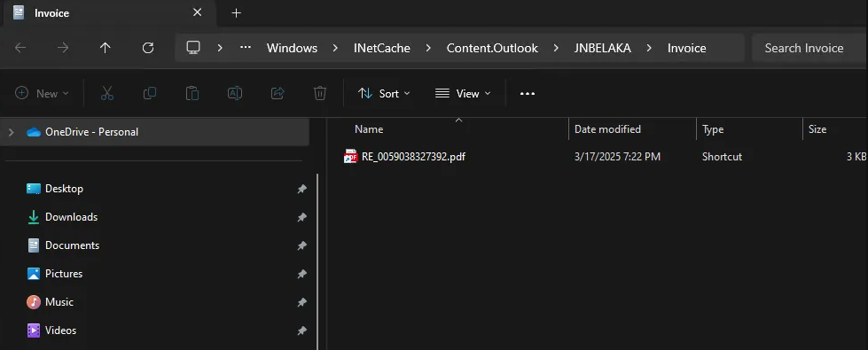Open Downloads in the sidebar
Image resolution: width=868 pixels, height=350 pixels.
tap(72, 217)
